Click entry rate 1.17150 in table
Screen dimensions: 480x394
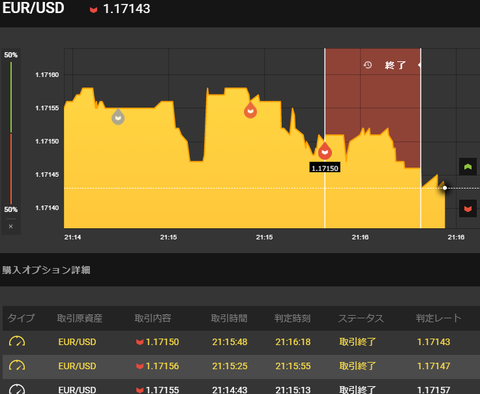(162, 342)
